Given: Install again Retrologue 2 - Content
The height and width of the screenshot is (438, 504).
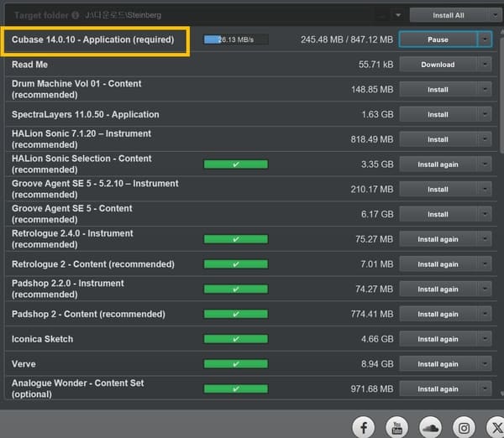Looking at the screenshot, I should (x=438, y=264).
